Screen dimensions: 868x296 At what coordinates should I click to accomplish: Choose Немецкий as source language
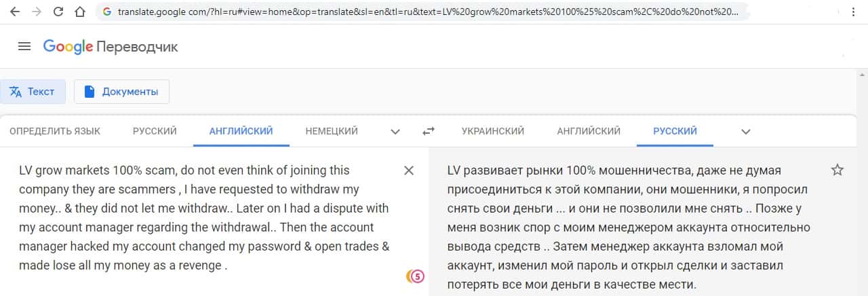[332, 131]
